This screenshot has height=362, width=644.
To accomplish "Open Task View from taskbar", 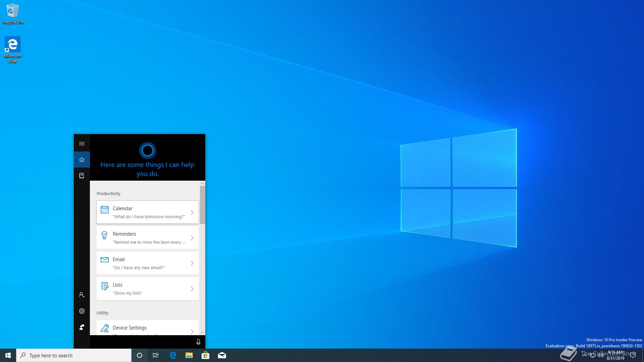I will (156, 355).
